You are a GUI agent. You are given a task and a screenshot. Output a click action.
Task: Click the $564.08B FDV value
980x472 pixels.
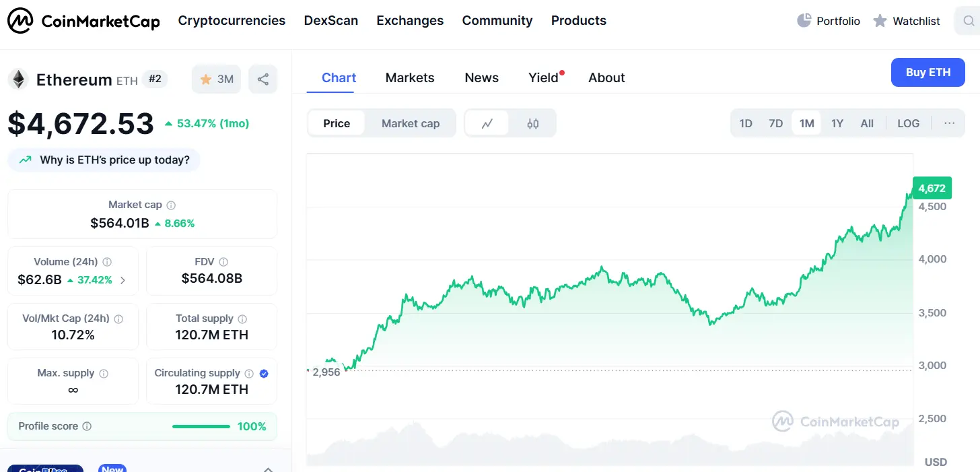(x=211, y=278)
